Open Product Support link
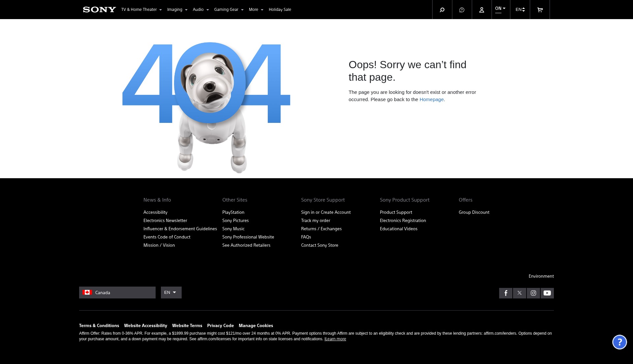Viewport: 633px width, 364px height. click(396, 212)
